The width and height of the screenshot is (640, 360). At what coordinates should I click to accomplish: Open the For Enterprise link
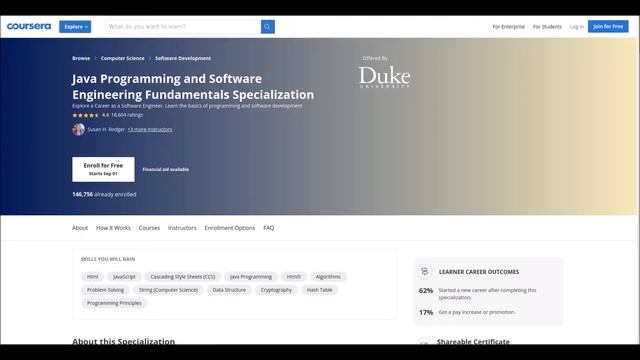(x=509, y=27)
